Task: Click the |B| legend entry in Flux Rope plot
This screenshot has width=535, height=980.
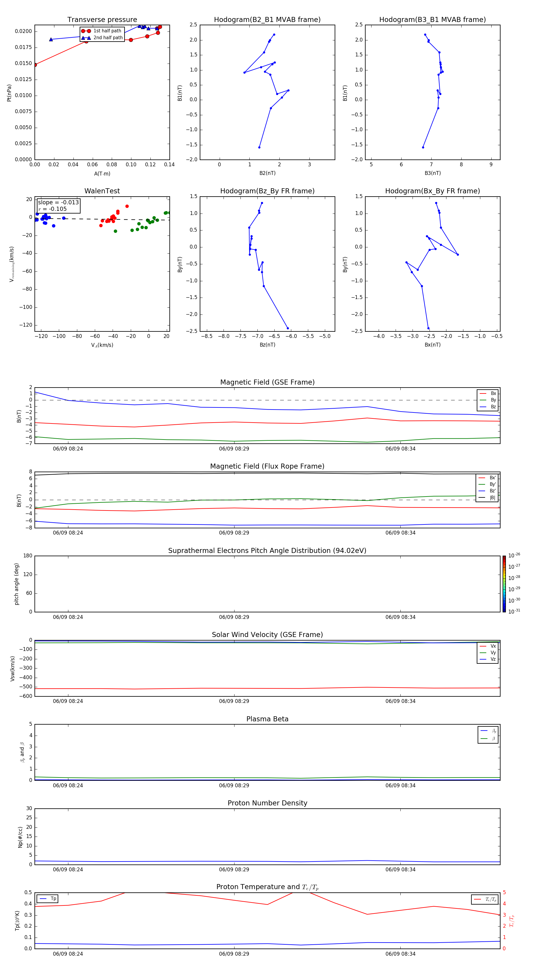Action: point(487,498)
